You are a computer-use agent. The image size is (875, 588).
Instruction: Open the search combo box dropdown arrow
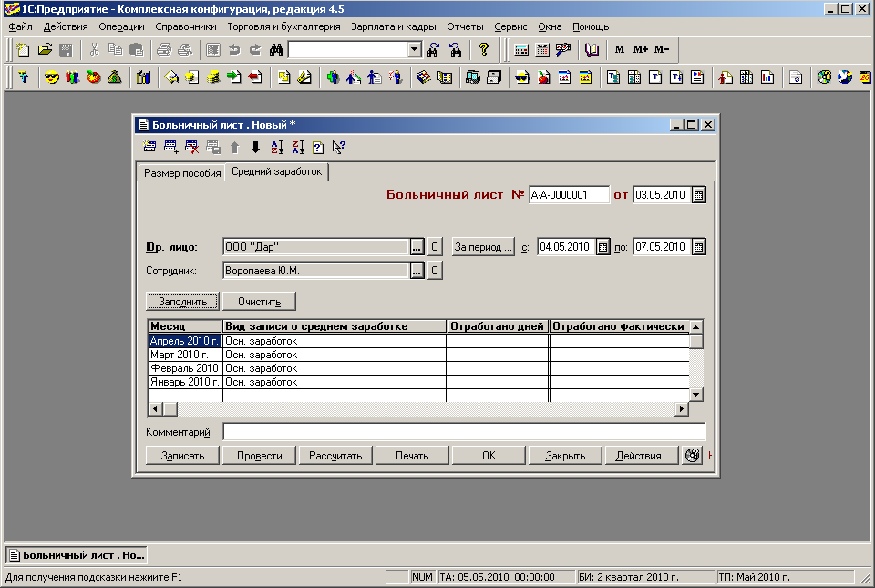414,49
